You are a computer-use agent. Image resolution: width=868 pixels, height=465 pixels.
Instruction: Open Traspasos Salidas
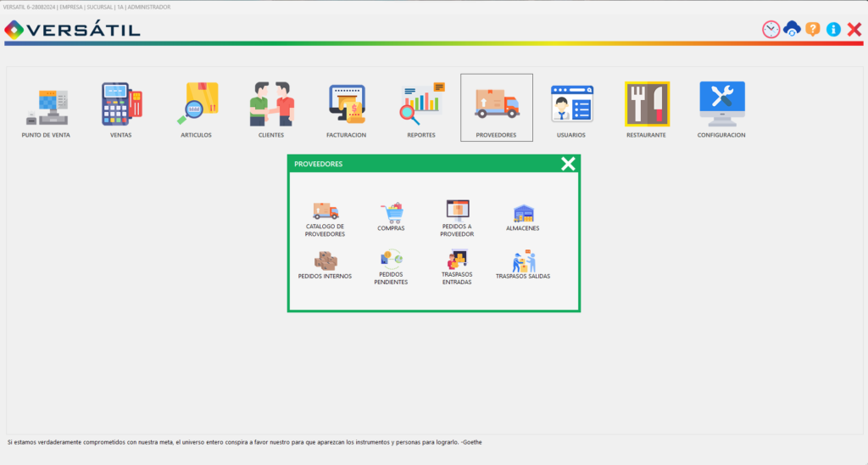coord(523,265)
